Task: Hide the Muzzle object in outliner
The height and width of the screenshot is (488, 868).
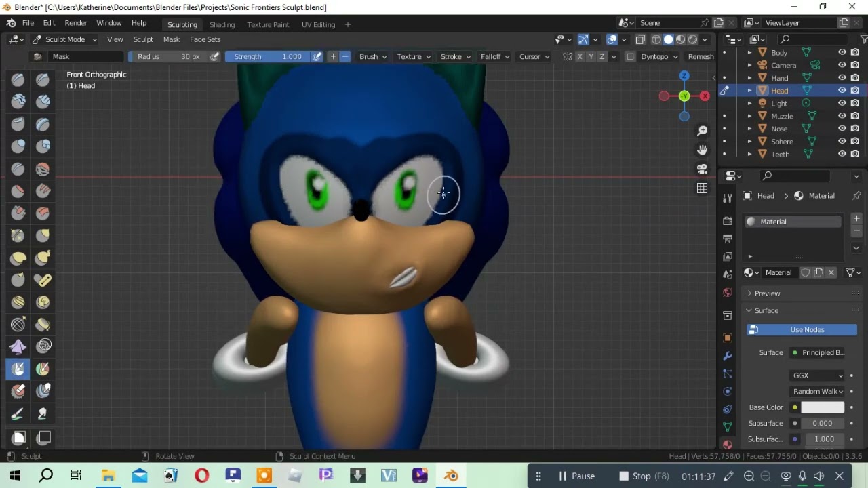Action: pyautogui.click(x=842, y=116)
